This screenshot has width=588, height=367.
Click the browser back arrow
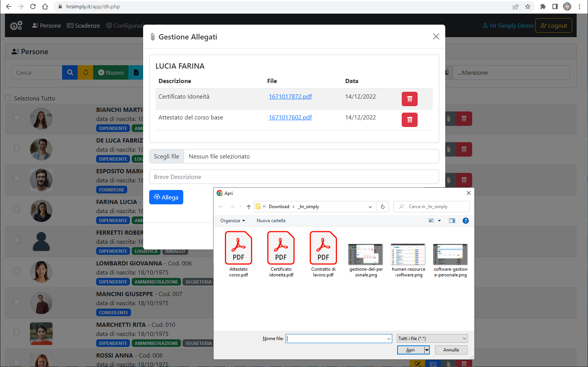9,6
